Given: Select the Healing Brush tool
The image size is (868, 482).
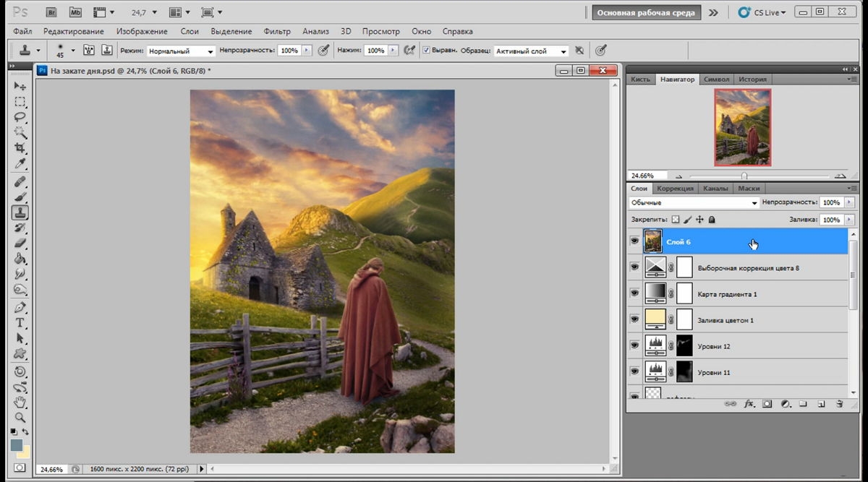Looking at the screenshot, I should (20, 181).
